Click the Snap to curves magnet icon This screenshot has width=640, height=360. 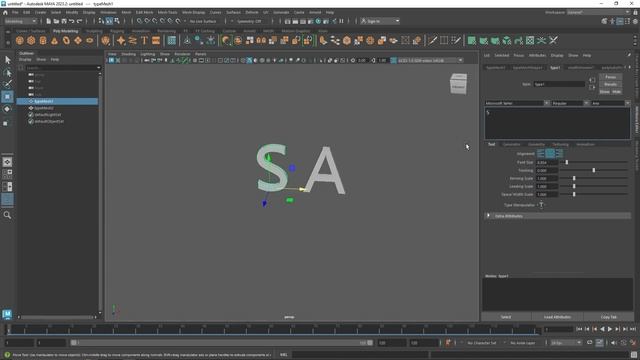[x=147, y=21]
